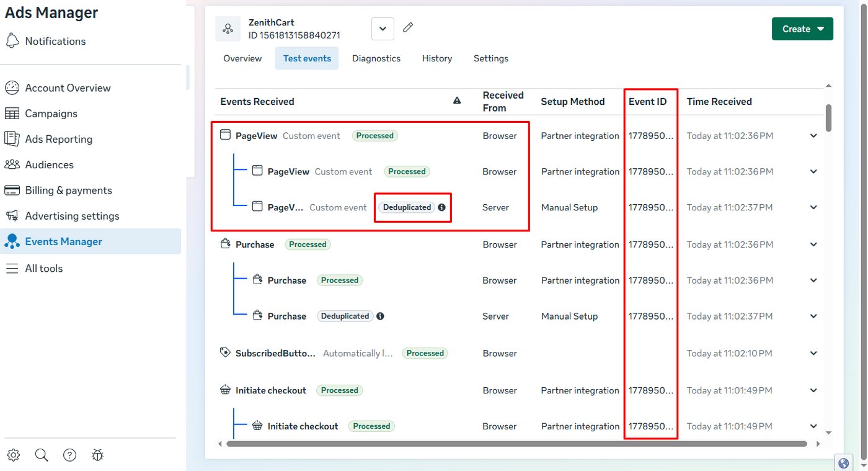Click the Ads Reporting icon
The width and height of the screenshot is (868, 471).
pos(12,139)
